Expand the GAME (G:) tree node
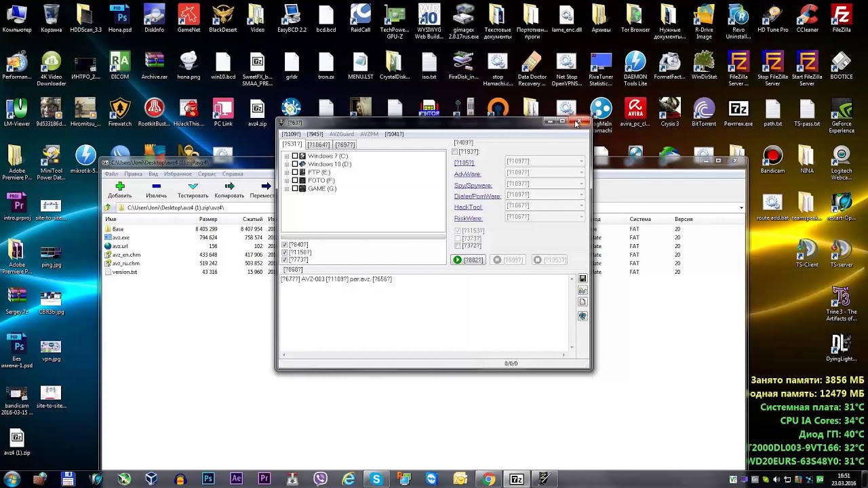Image resolution: width=868 pixels, height=488 pixels. tap(287, 188)
